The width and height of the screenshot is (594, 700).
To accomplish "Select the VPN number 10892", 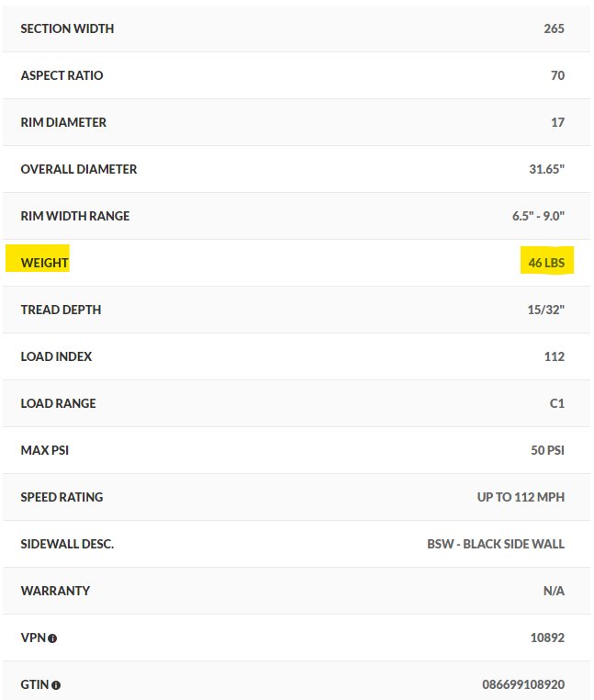I will coord(547,638).
